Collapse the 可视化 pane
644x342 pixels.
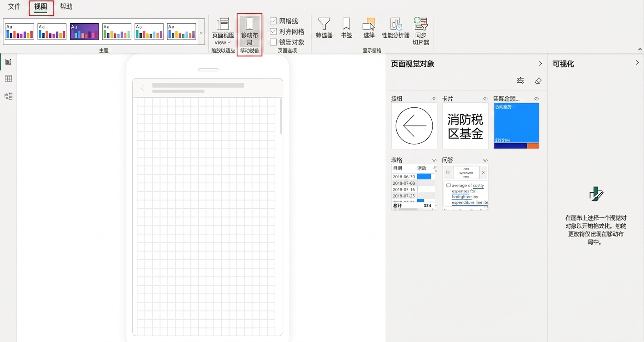637,63
